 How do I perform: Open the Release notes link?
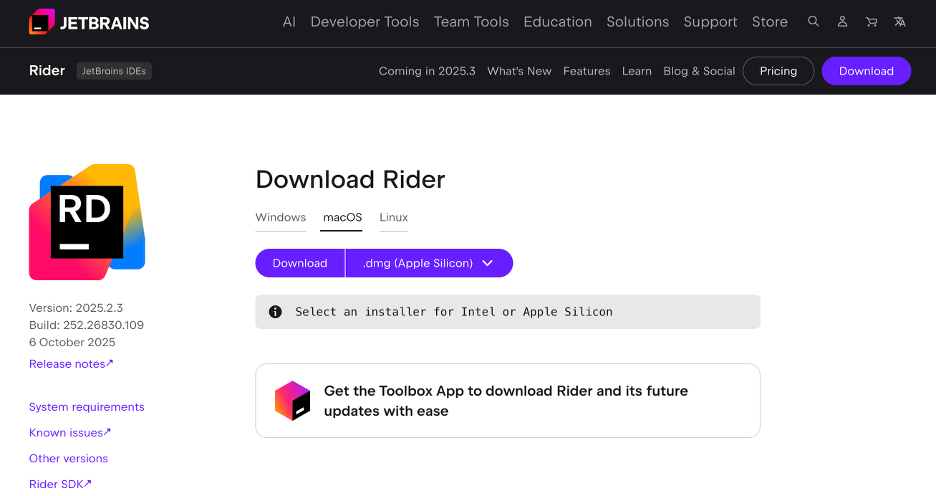point(71,364)
